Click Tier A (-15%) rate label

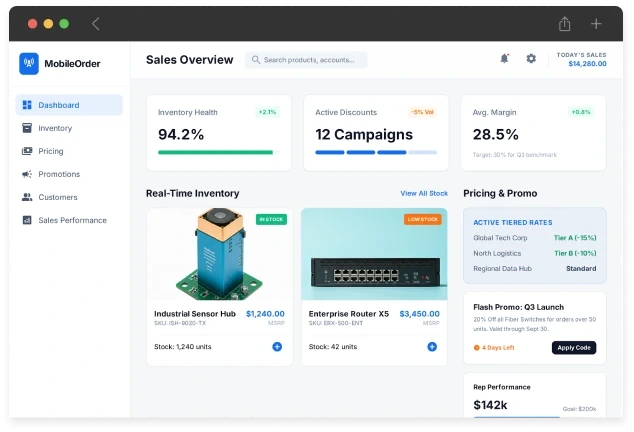575,238
